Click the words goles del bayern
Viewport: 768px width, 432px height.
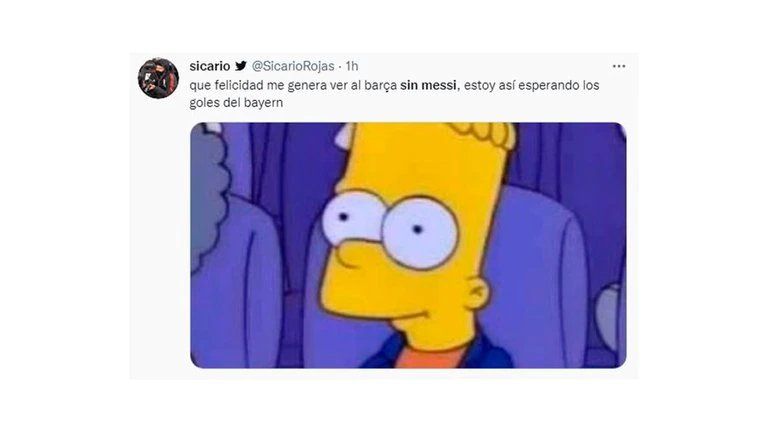236,103
